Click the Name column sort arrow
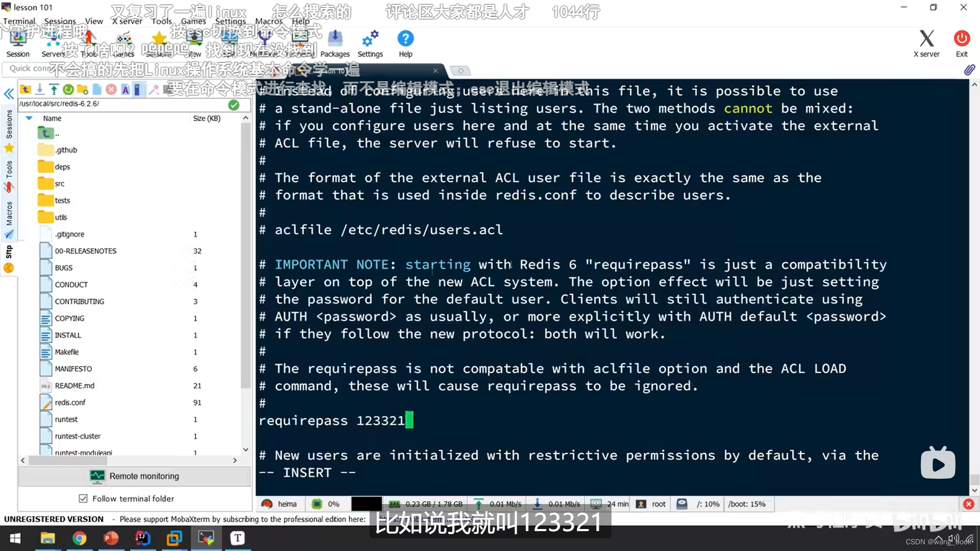Screen dimensions: 980x551 29,118
